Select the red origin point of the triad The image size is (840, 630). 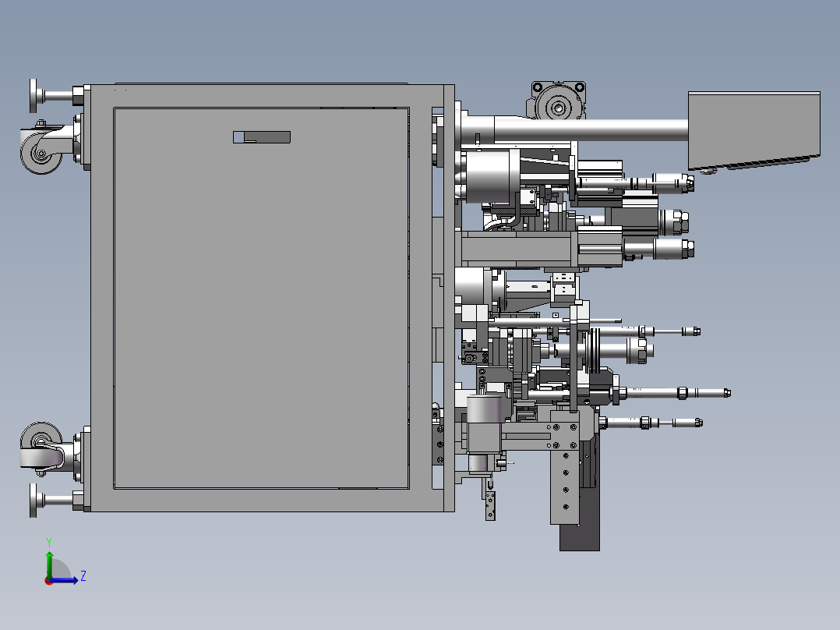(49, 581)
